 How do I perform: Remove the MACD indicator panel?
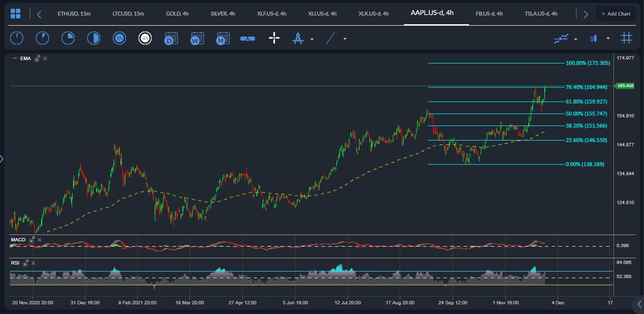pos(40,240)
